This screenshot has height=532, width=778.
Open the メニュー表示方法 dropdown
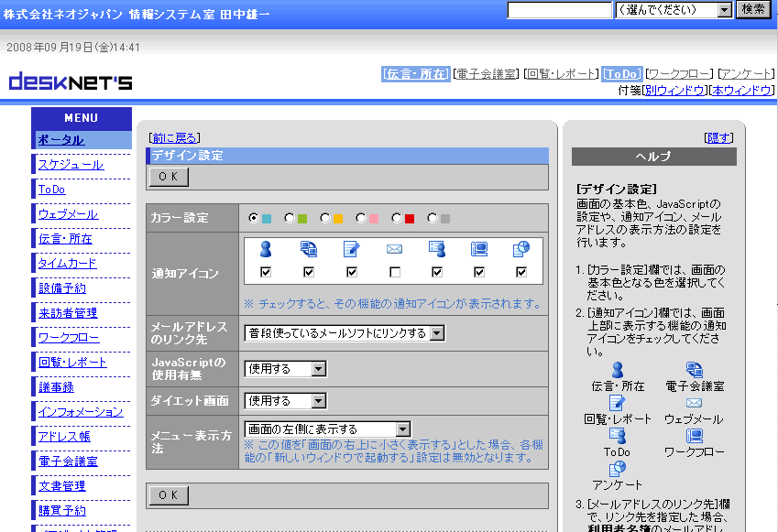tap(327, 429)
